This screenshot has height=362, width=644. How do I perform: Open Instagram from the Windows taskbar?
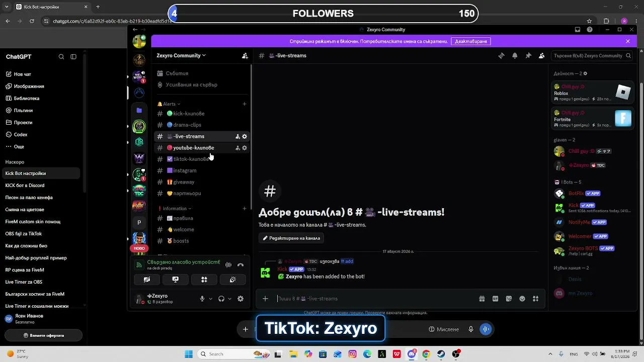pyautogui.click(x=352, y=354)
